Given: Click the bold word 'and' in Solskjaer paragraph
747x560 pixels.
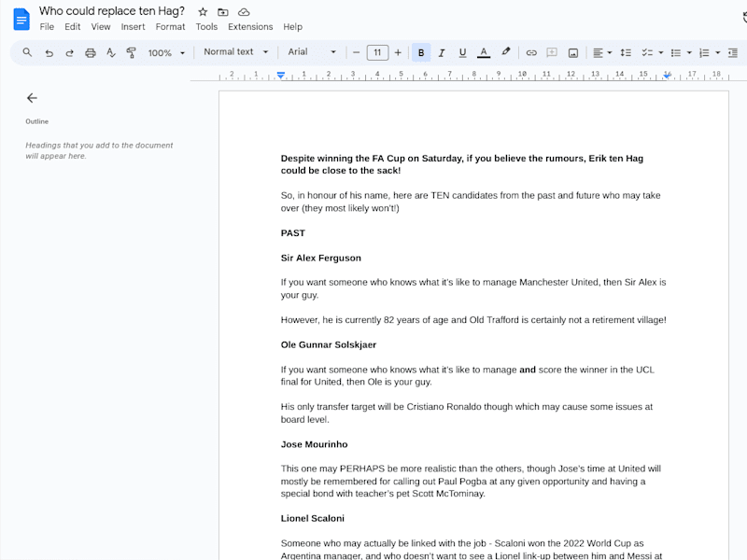Looking at the screenshot, I should click(528, 370).
